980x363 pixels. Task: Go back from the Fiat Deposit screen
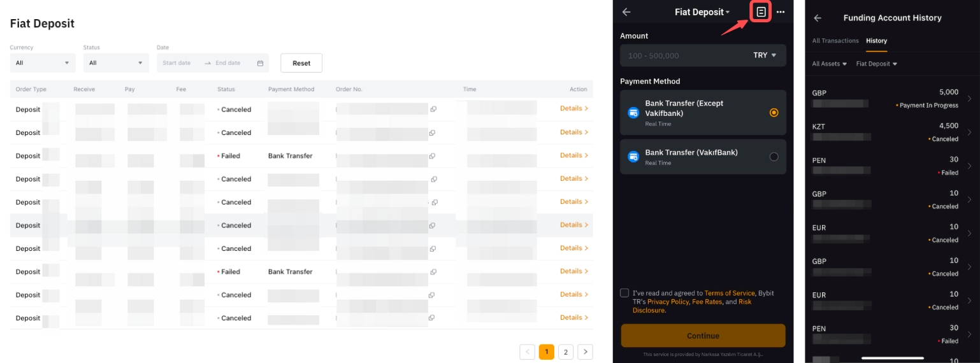[x=626, y=12]
